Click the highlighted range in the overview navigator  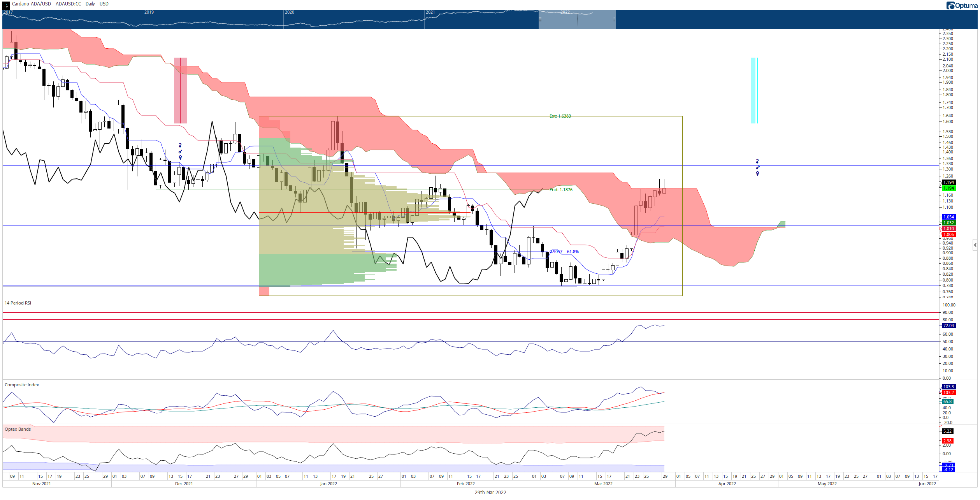577,19
